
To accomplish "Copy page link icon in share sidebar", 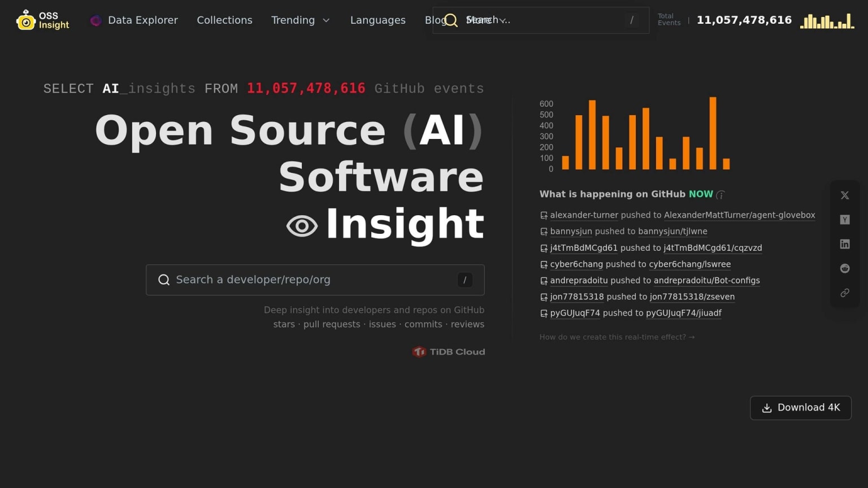I will pos(845,293).
